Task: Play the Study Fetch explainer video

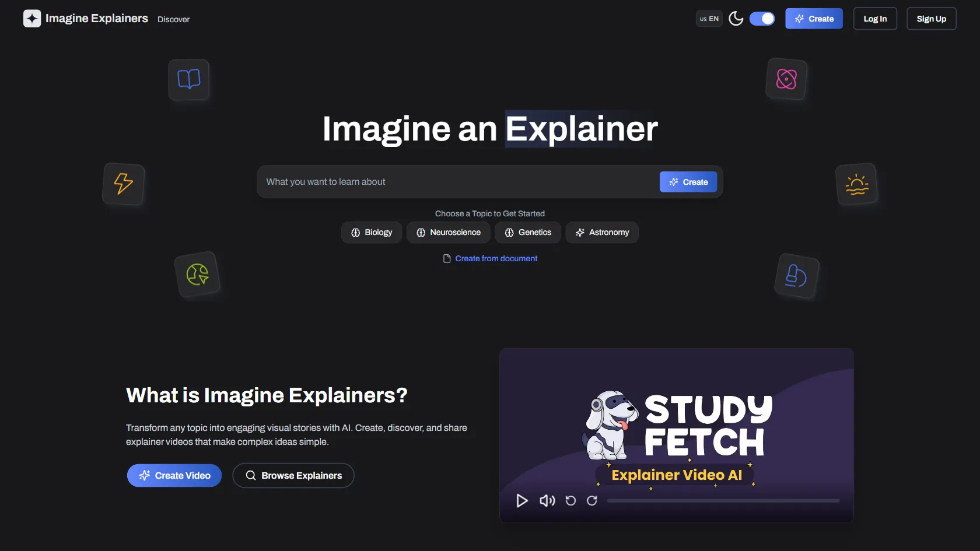Action: coord(522,500)
